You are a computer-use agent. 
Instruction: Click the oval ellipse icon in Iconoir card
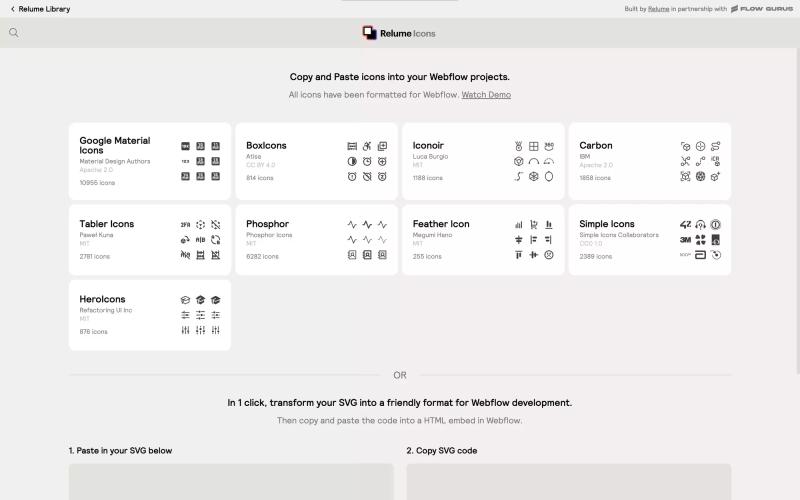549,177
